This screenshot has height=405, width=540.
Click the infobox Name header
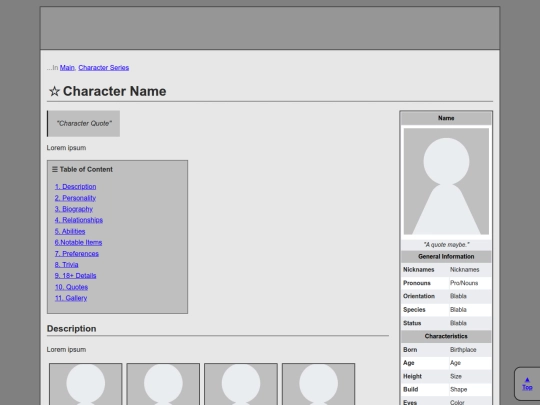pos(446,118)
